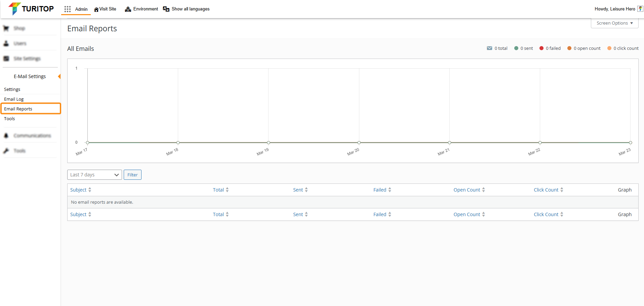Sort by Open Count header link
This screenshot has height=306, width=644.
tap(467, 190)
